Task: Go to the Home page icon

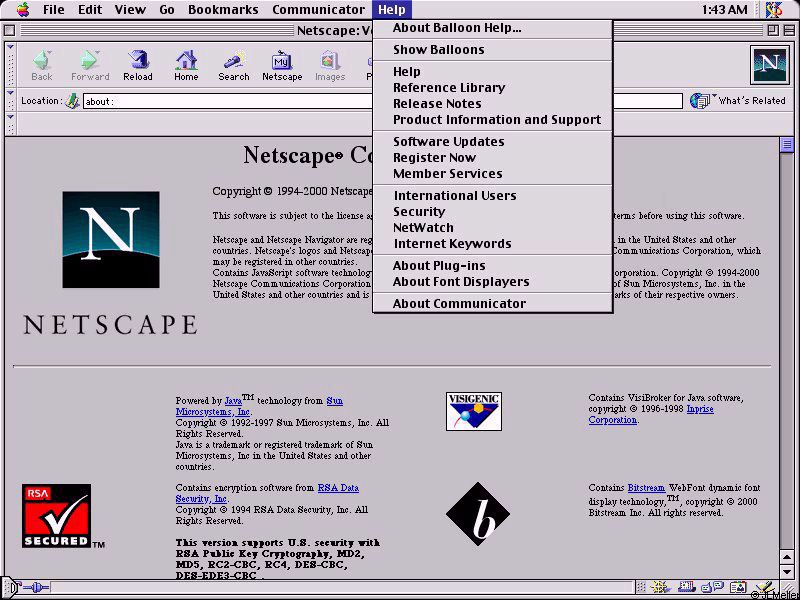Action: point(186,61)
